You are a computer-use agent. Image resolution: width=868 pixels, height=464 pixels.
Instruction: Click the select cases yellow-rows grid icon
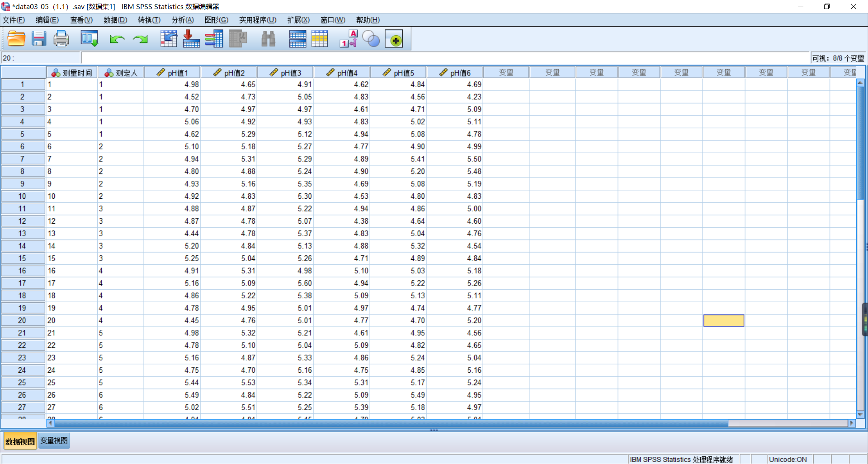click(320, 39)
